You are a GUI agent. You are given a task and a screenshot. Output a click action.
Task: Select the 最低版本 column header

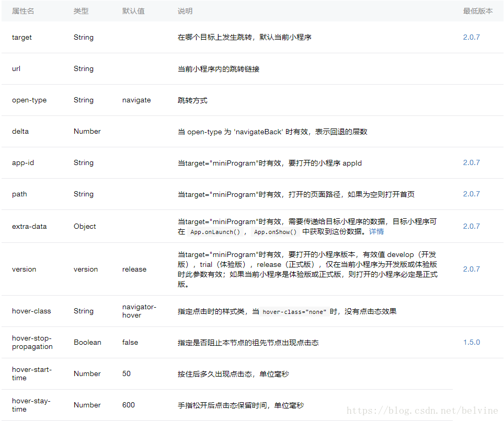pos(478,11)
